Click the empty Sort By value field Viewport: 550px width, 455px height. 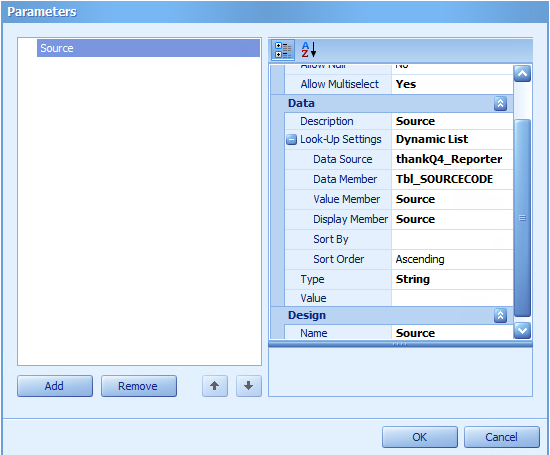tap(452, 239)
